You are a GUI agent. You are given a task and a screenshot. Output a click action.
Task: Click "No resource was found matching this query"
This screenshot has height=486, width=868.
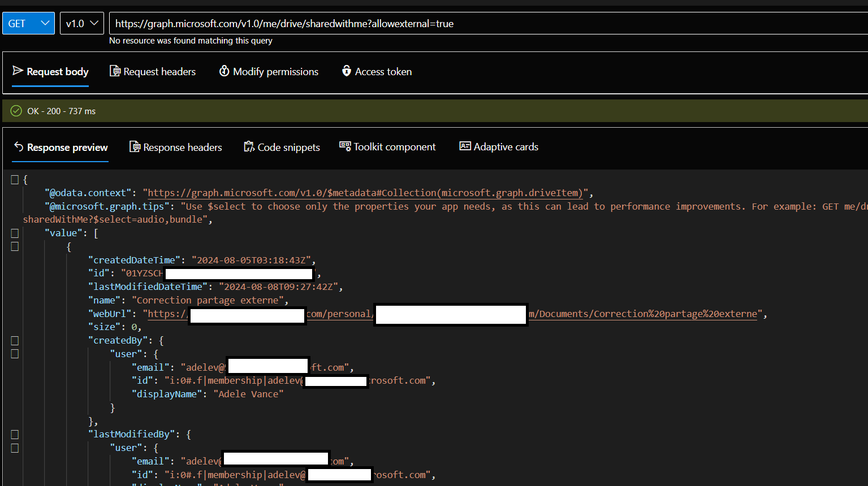[x=191, y=41]
